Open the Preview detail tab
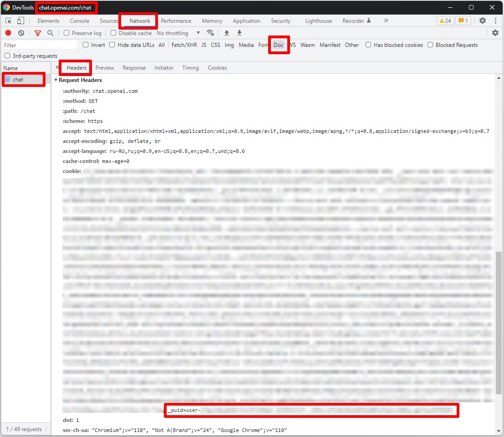 click(x=105, y=68)
